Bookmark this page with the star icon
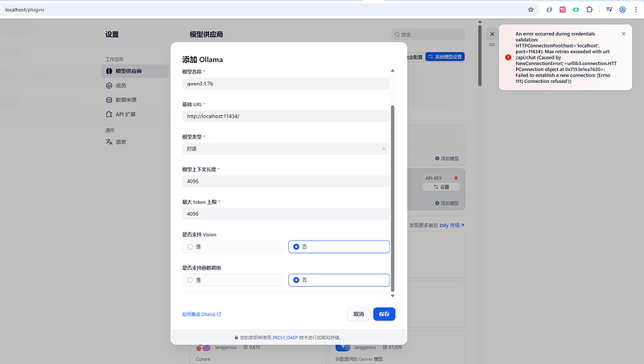 point(530,10)
